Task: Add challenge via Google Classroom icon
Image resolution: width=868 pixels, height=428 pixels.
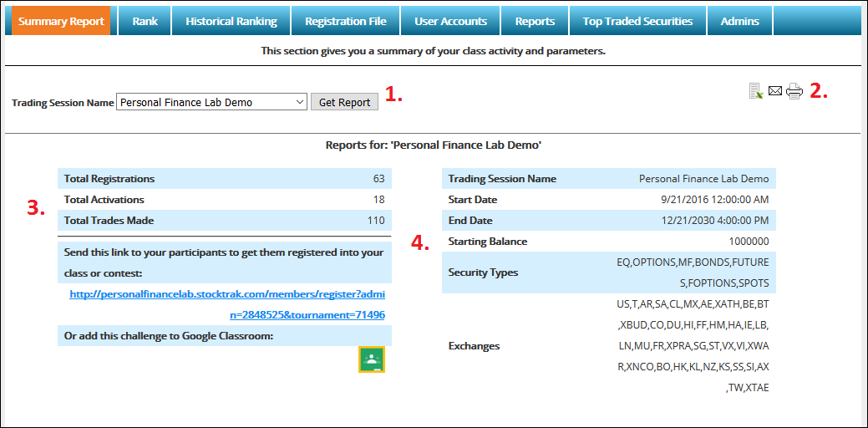Action: [x=372, y=359]
